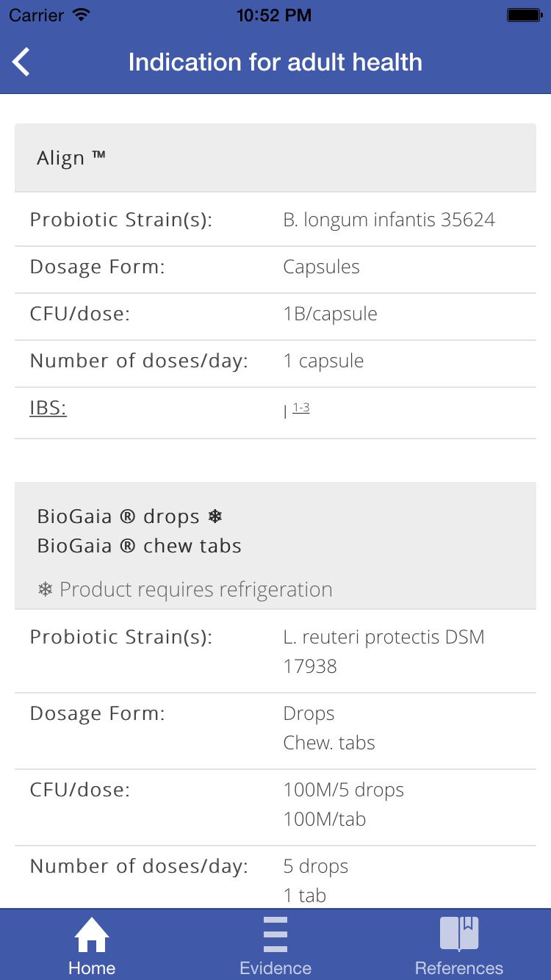Viewport: 551px width, 980px height.
Task: Switch to the References tab
Action: coord(458,944)
